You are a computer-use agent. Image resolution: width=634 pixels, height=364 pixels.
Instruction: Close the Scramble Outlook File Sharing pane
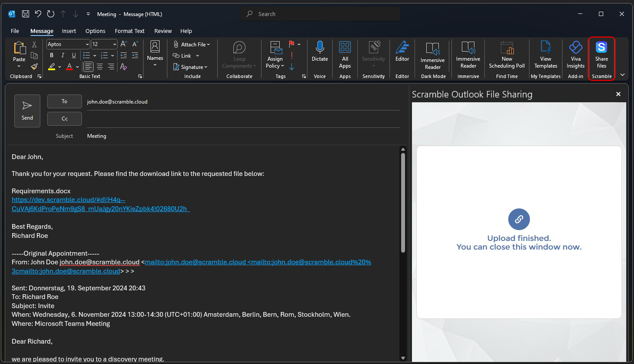tap(618, 94)
